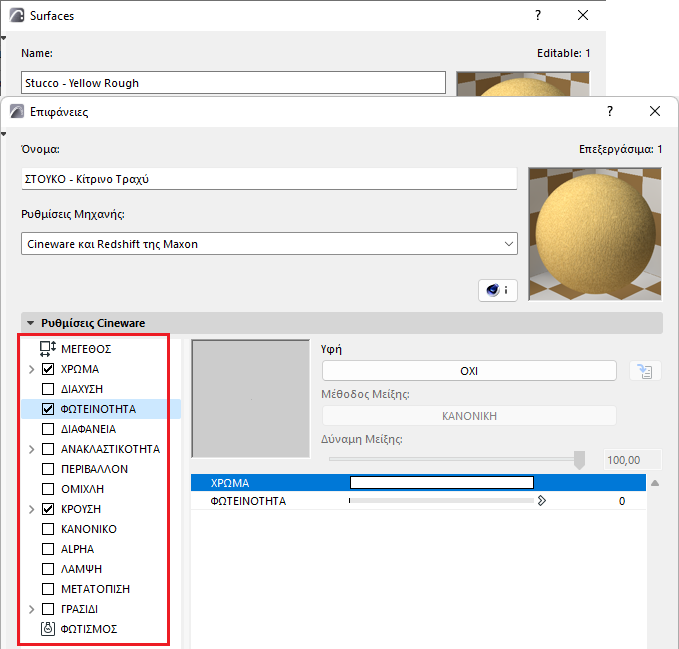
Task: Click the gray texture preview box
Action: click(x=251, y=399)
